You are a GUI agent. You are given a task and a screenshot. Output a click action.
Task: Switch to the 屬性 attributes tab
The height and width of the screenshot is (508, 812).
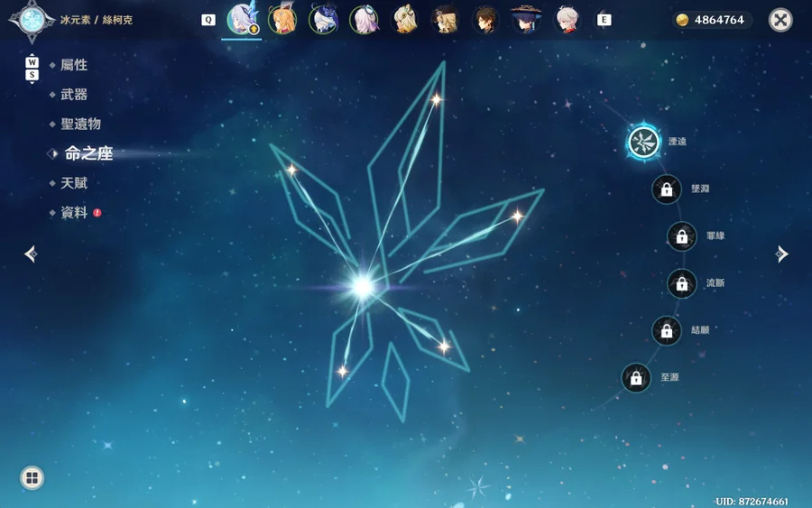click(x=74, y=65)
